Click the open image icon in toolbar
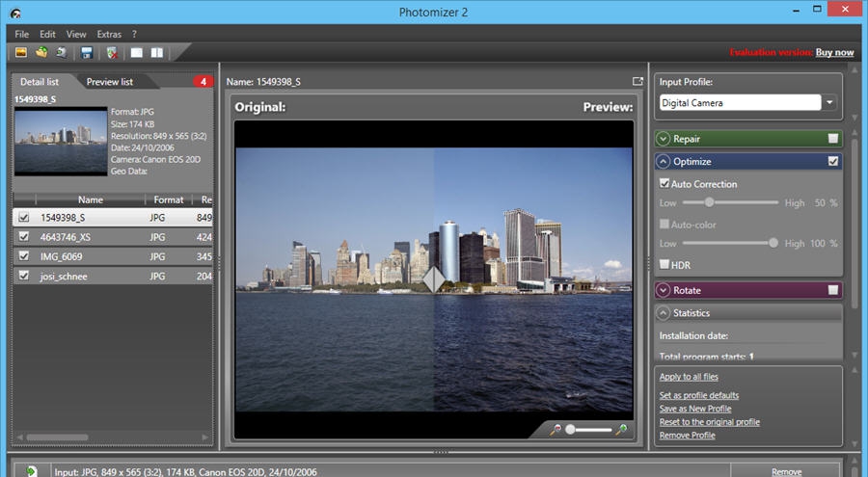Screen dimensions: 868x477 [x=20, y=52]
